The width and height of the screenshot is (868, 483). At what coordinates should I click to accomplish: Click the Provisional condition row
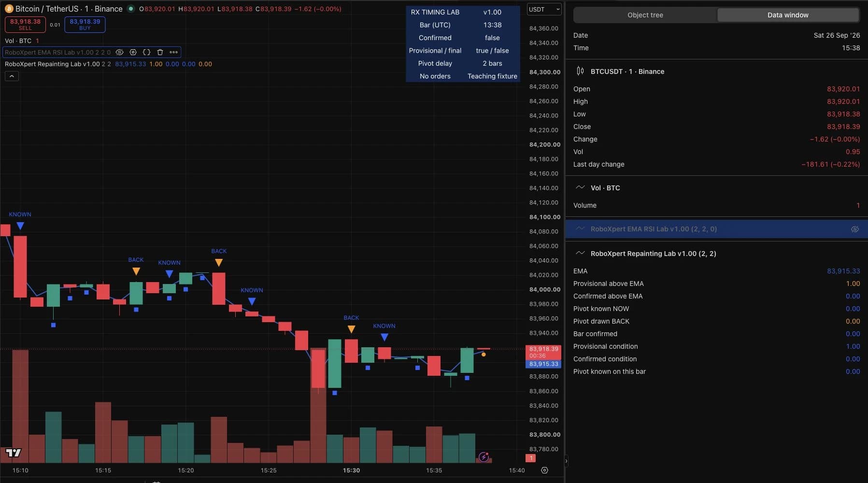point(716,346)
